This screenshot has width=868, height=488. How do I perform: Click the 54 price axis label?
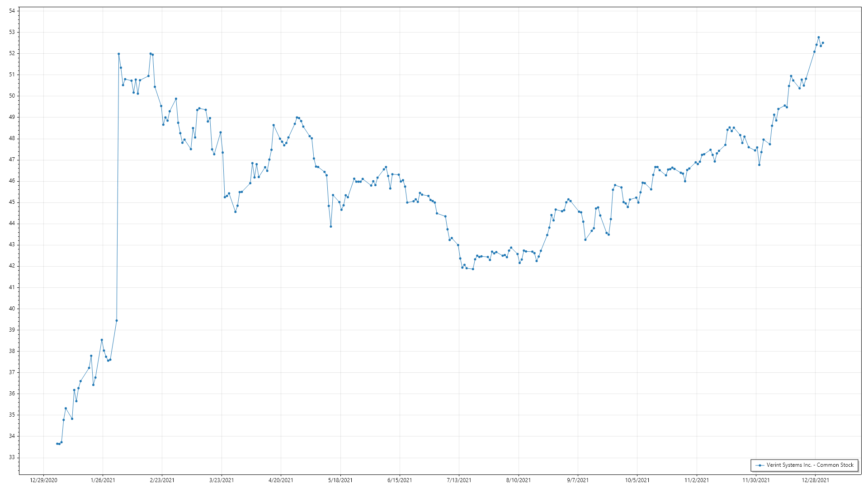tap(12, 11)
